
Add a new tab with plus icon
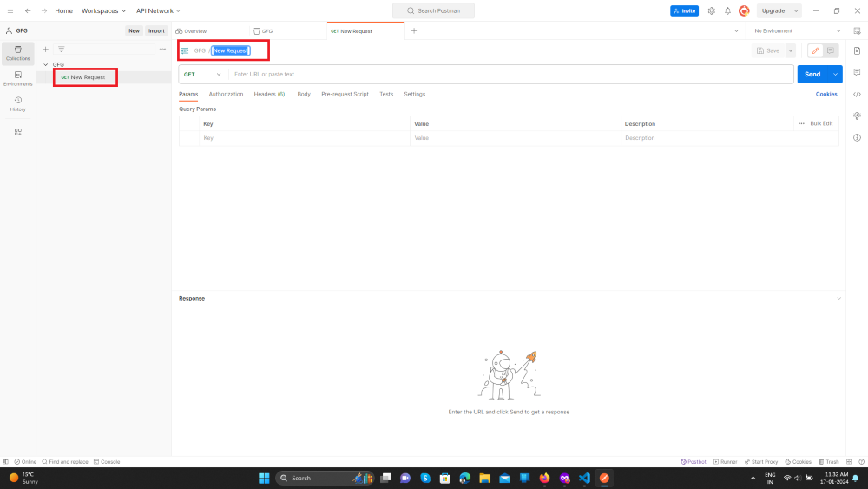414,31
